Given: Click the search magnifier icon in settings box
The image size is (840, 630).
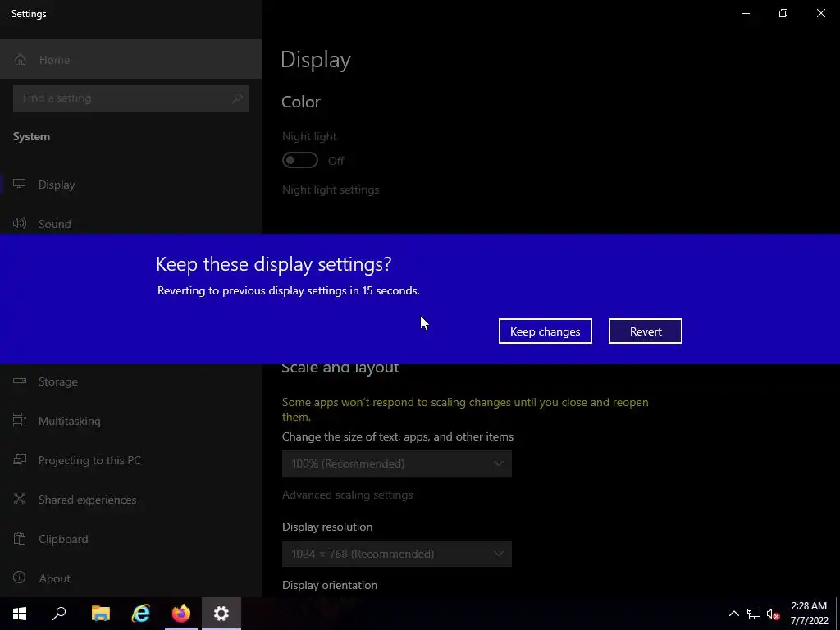Looking at the screenshot, I should point(237,98).
